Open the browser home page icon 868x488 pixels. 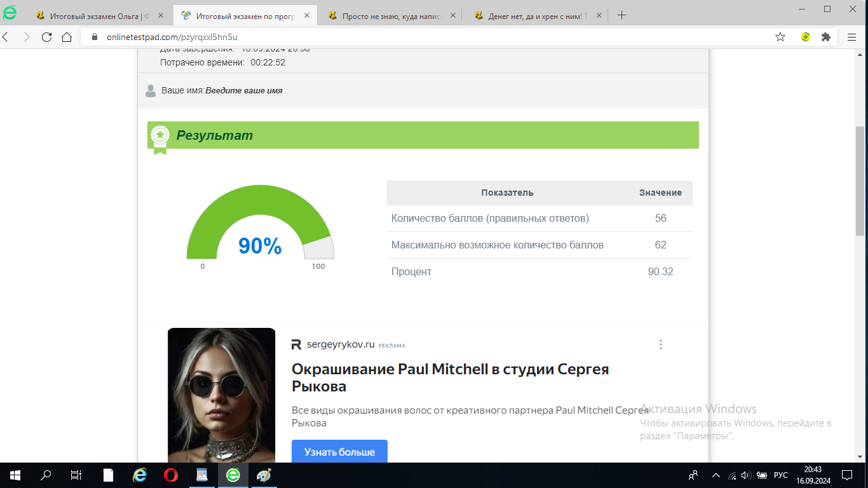click(67, 37)
